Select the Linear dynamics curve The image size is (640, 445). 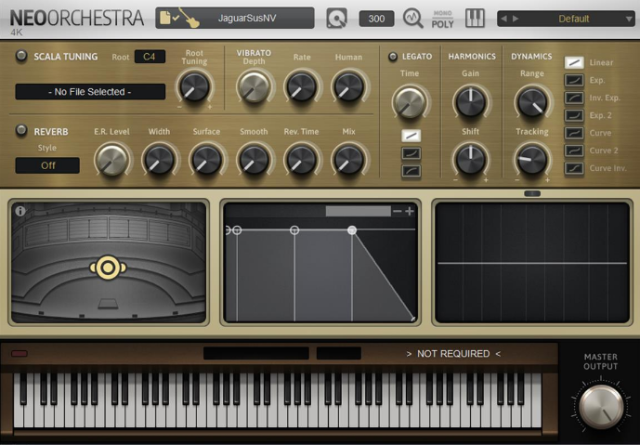[574, 62]
